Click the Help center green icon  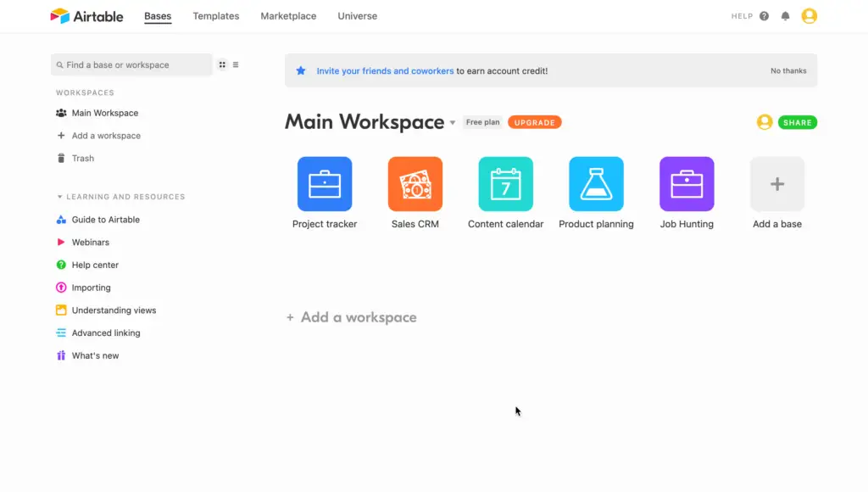coord(61,265)
